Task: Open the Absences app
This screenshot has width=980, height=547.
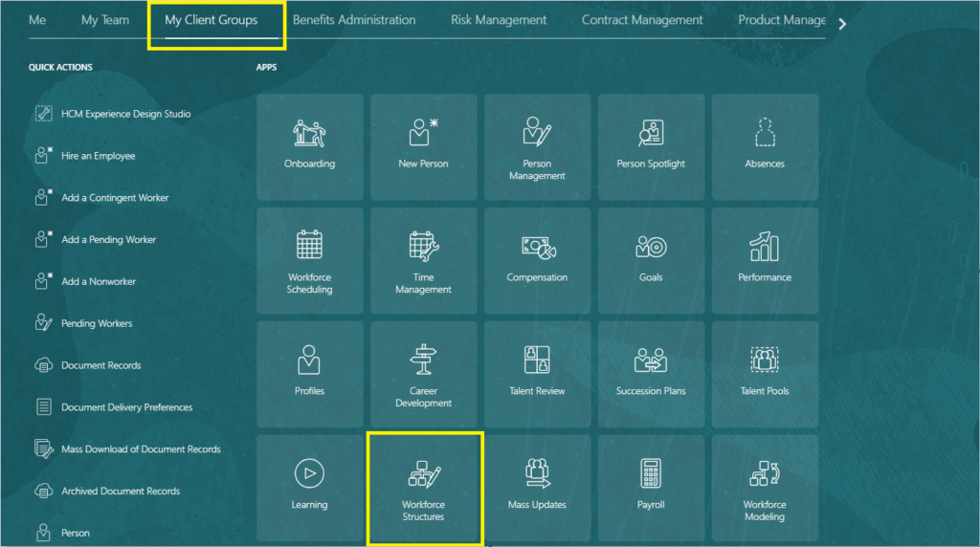Action: coord(765,146)
